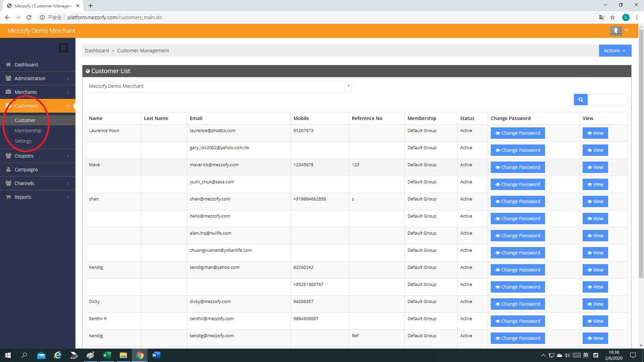Screen dimensions: 644x362
Task: Click the customer search text field
Action: [607, 100]
